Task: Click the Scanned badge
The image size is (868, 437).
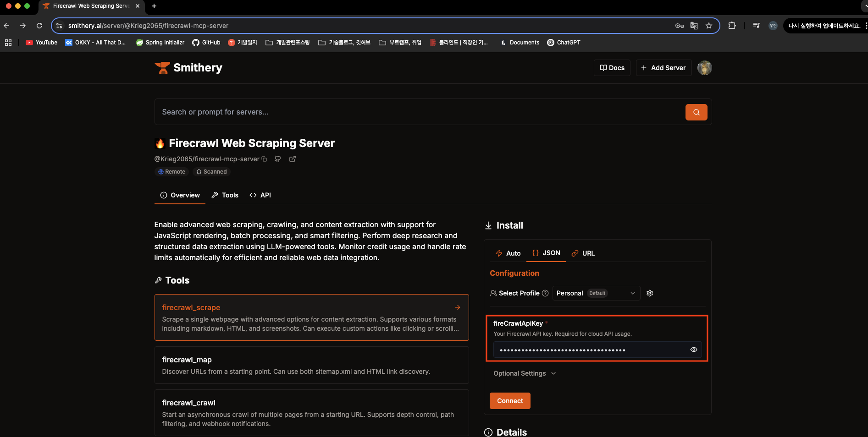Action: pos(211,172)
